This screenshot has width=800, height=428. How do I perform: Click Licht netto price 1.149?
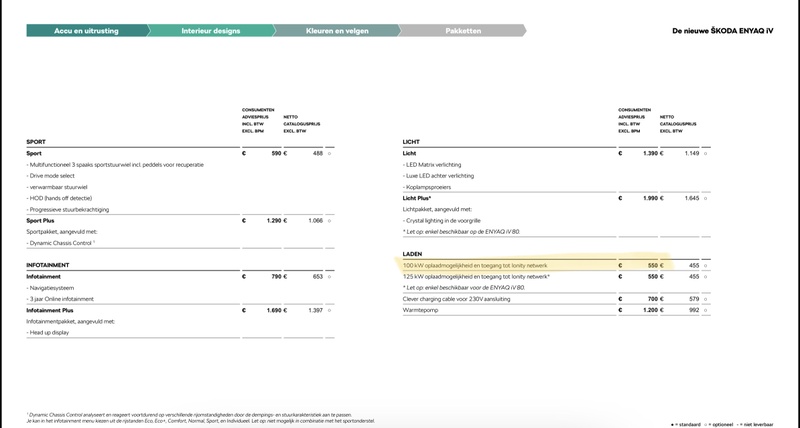tap(692, 153)
